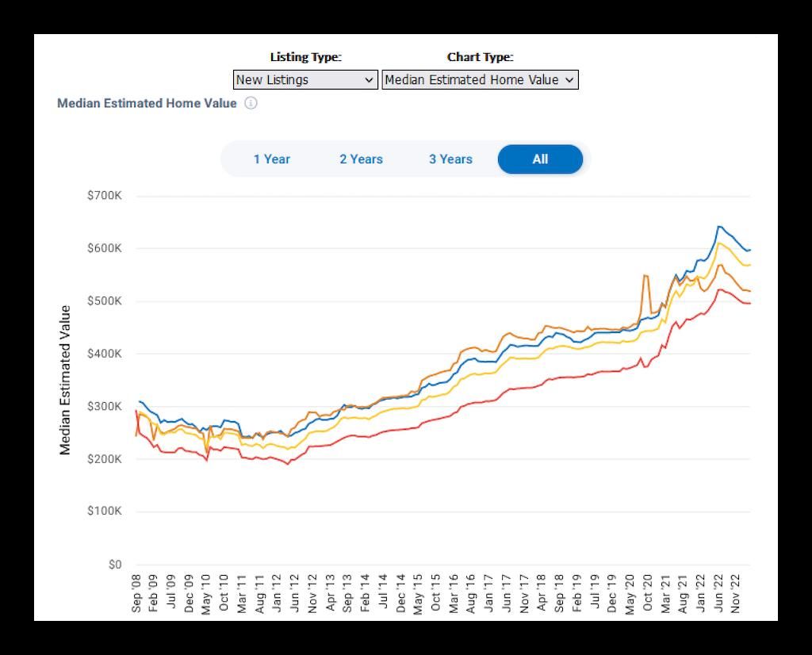The image size is (812, 655).
Task: Click the Chart Type heading text
Action: (x=480, y=56)
